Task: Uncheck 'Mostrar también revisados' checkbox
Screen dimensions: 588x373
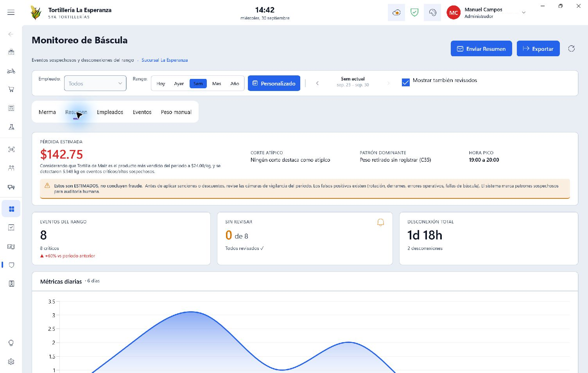Action: (406, 82)
